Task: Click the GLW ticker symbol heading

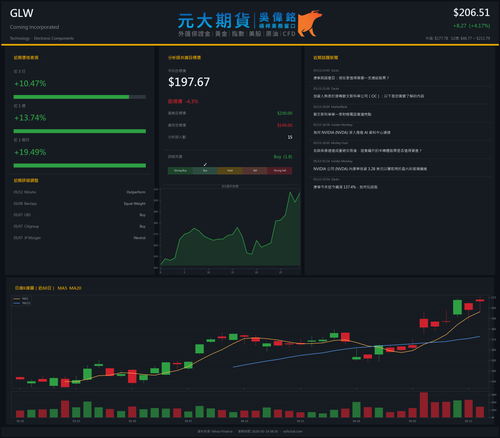Action: coord(22,13)
